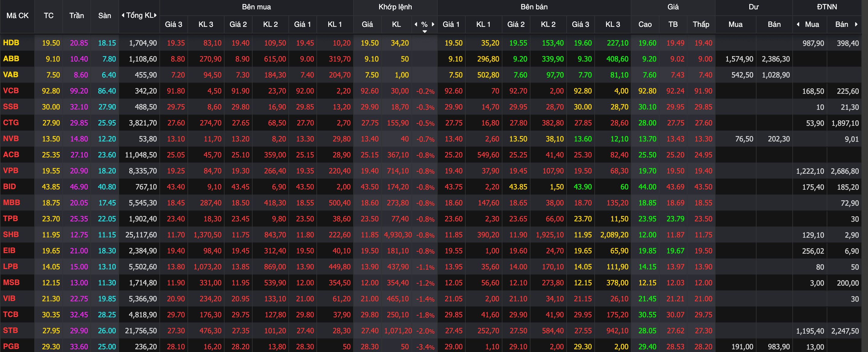Sort by Mã CK column header
This screenshot has height=352, width=868.
pos(17,15)
